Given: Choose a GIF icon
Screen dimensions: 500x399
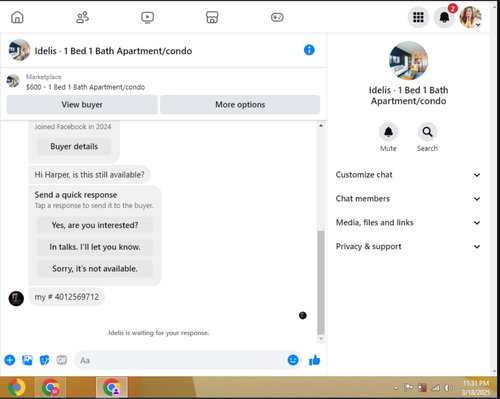Looking at the screenshot, I should 62,360.
